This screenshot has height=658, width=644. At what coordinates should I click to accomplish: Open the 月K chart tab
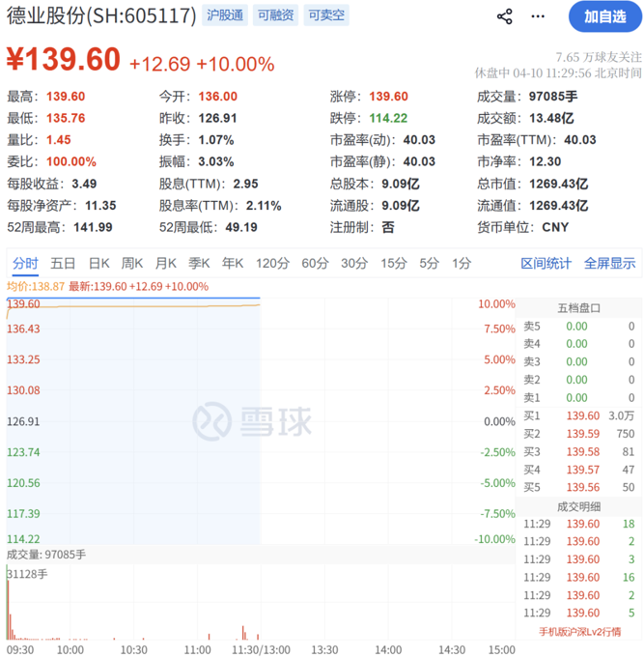(166, 263)
